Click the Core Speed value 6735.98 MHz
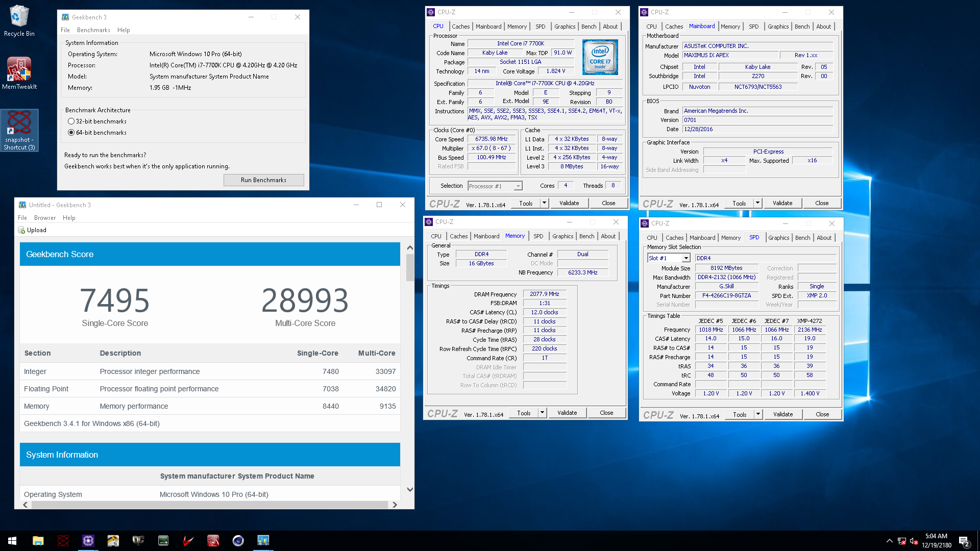Screen dimensions: 980x551 [x=491, y=139]
